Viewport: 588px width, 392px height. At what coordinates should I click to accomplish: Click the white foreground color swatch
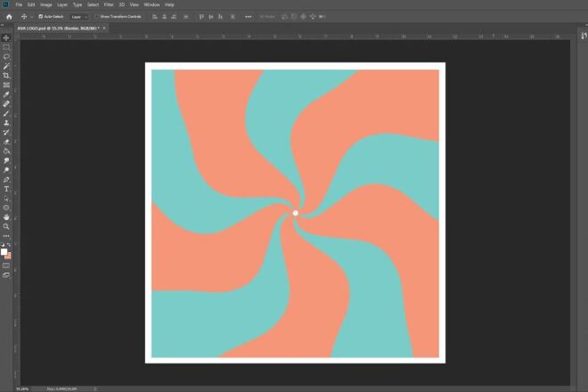point(4,252)
